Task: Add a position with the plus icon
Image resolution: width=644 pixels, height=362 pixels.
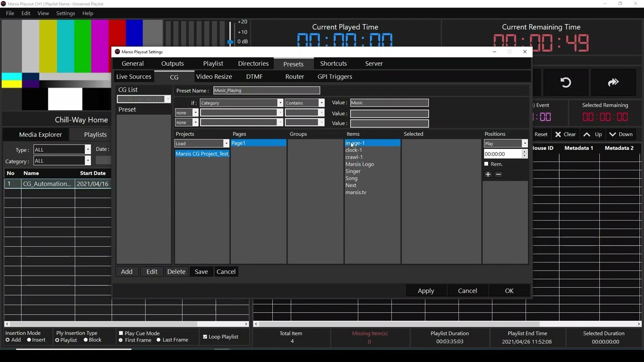Action: (x=488, y=174)
